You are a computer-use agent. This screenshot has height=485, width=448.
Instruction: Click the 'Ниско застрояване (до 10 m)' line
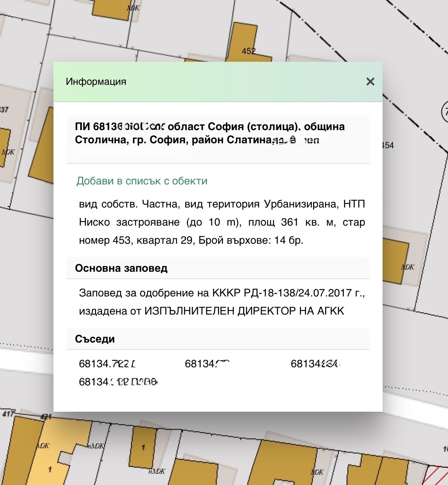pos(222,222)
